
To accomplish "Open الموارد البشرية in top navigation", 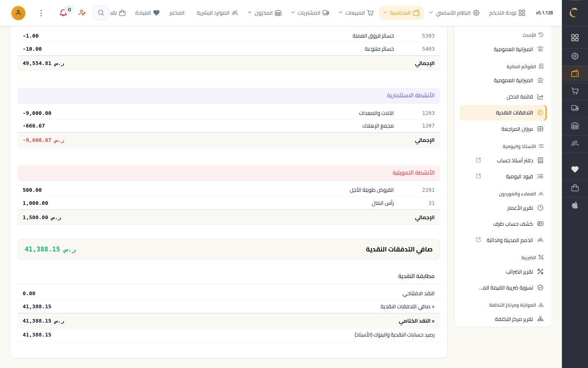I will click(x=217, y=13).
